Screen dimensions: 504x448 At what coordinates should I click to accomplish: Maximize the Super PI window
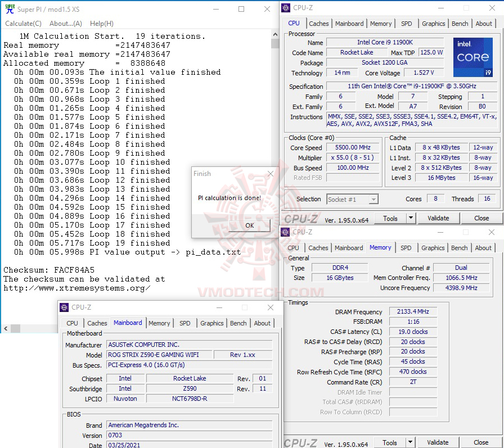(x=241, y=9)
